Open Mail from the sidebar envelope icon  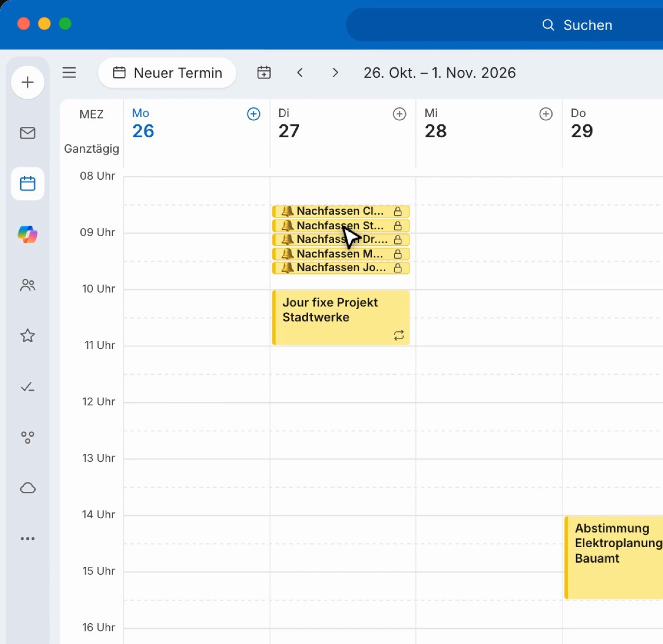point(27,133)
